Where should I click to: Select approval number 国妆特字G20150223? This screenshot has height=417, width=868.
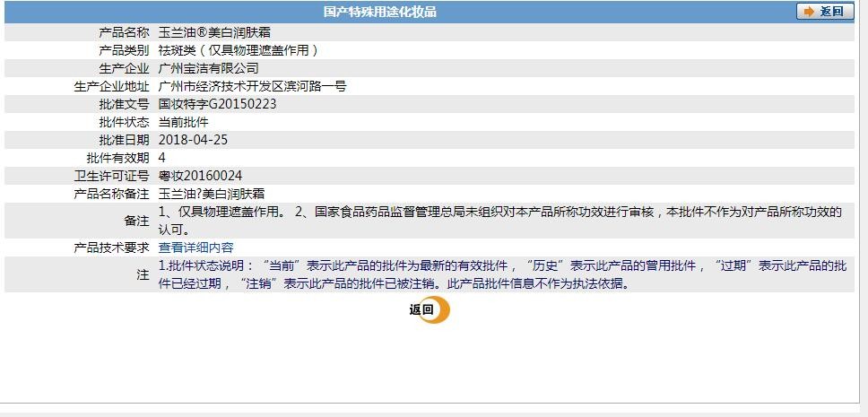tap(217, 104)
